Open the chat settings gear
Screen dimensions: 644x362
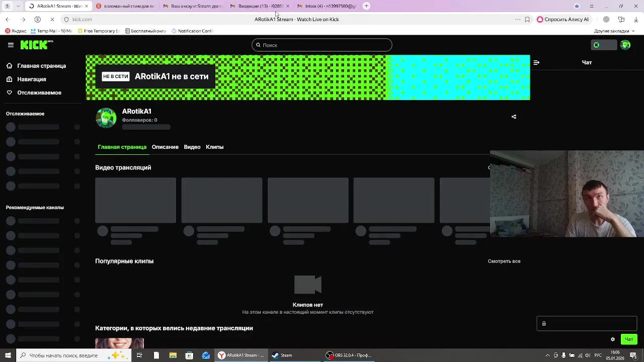[x=612, y=339]
